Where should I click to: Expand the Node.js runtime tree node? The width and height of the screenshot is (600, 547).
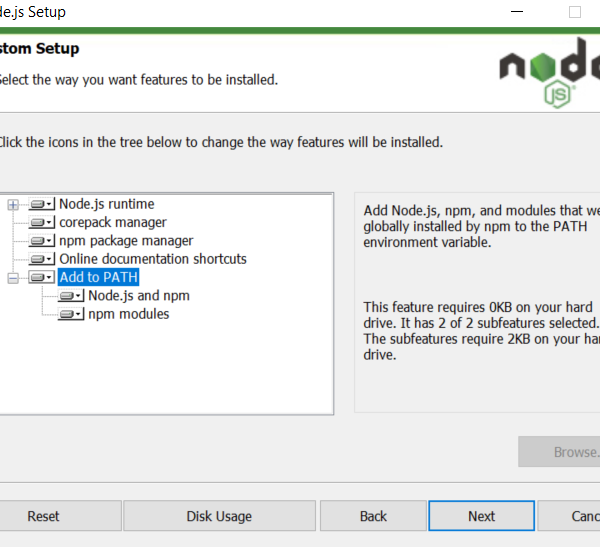pyautogui.click(x=13, y=205)
